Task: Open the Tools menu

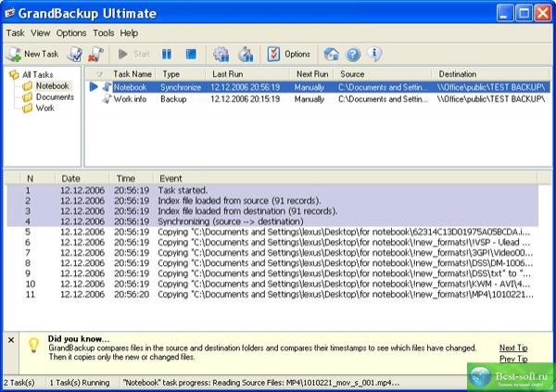Action: [103, 32]
